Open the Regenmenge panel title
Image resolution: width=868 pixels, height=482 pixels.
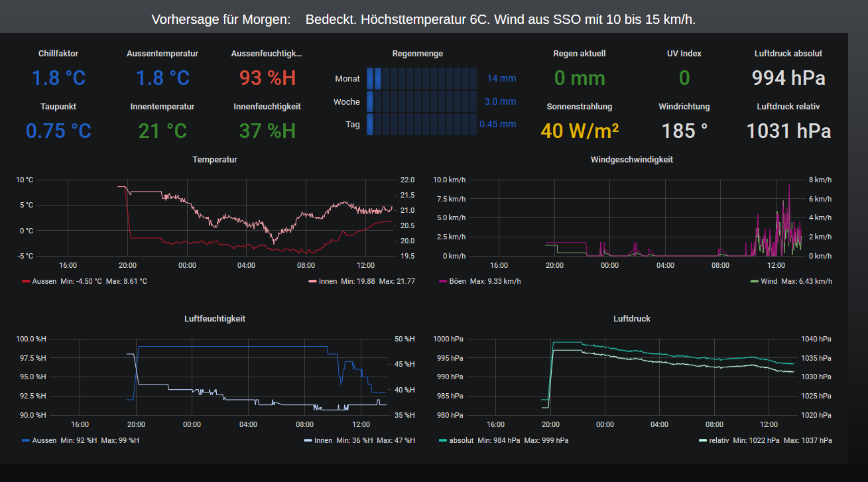[x=418, y=53]
